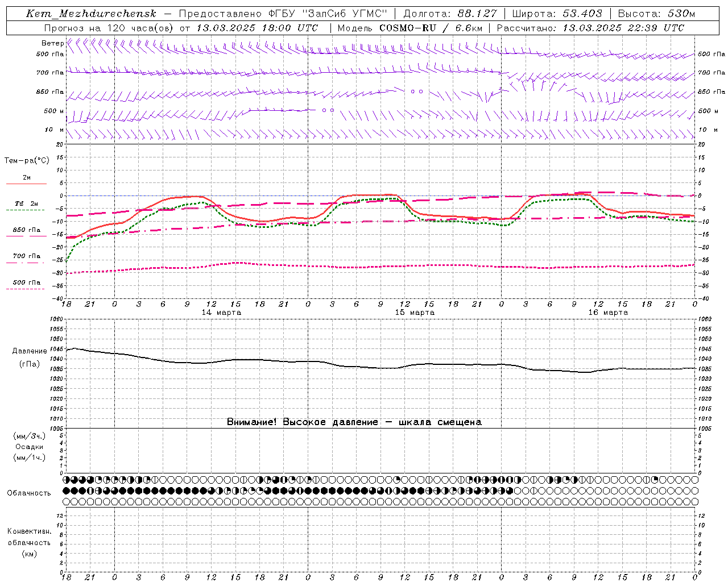This screenshot has height=582, width=728.
Task: Click the 14 марта date label
Action: (x=221, y=313)
